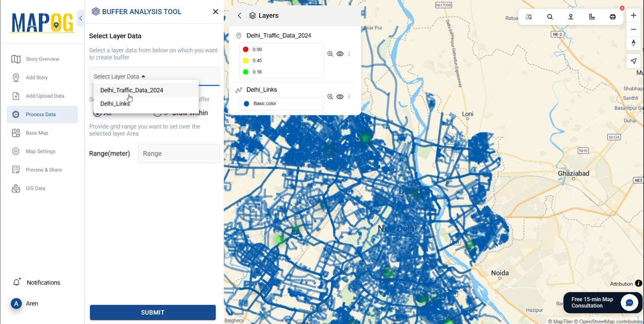Open more options for Delhi_Traffic_Data_2024 layer
644x324 pixels.
349,54
